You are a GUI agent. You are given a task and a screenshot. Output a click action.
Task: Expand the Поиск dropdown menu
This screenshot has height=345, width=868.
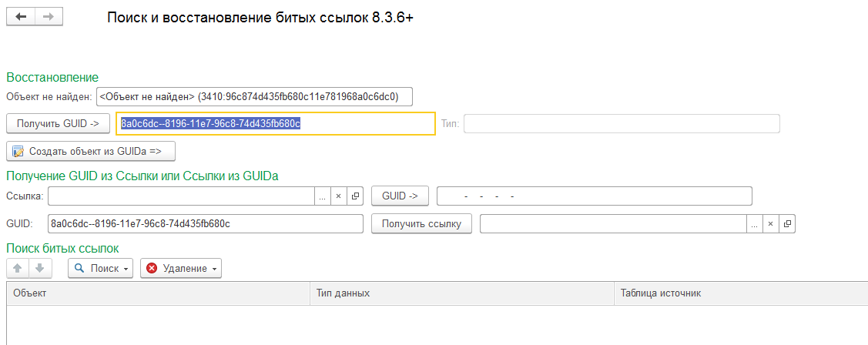[x=101, y=268]
